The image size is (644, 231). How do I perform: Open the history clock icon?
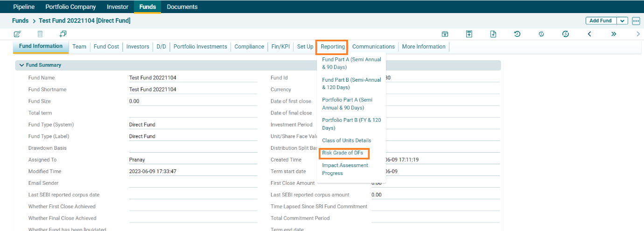517,34
